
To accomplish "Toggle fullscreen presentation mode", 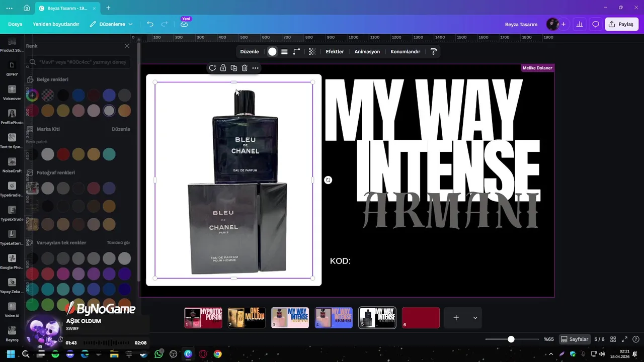I will tap(624, 339).
